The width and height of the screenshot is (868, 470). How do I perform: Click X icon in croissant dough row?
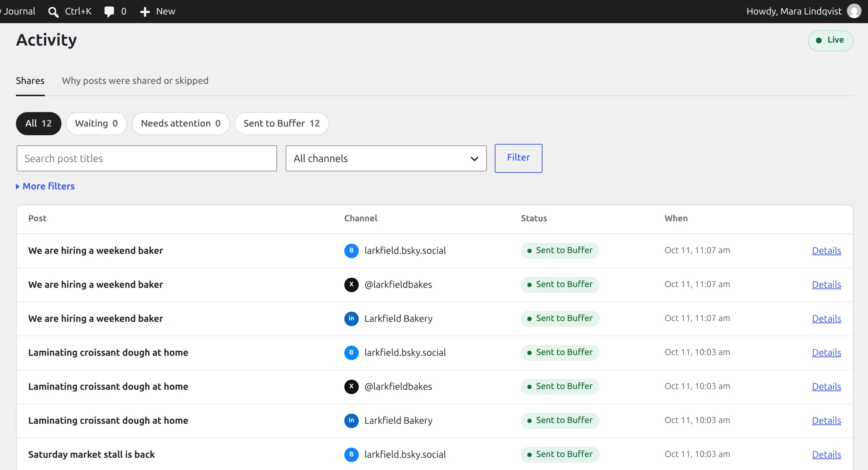351,386
